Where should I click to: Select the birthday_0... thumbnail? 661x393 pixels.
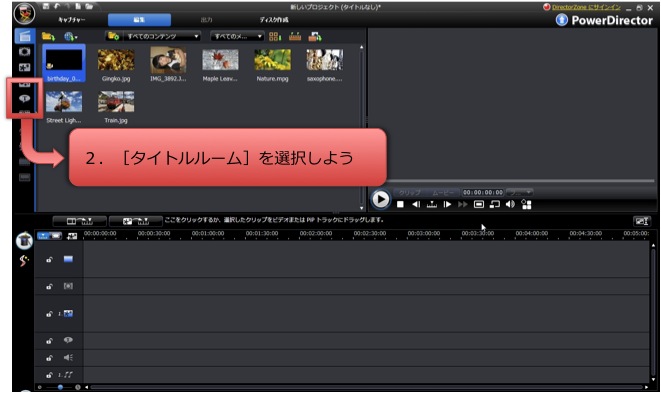pos(64,63)
